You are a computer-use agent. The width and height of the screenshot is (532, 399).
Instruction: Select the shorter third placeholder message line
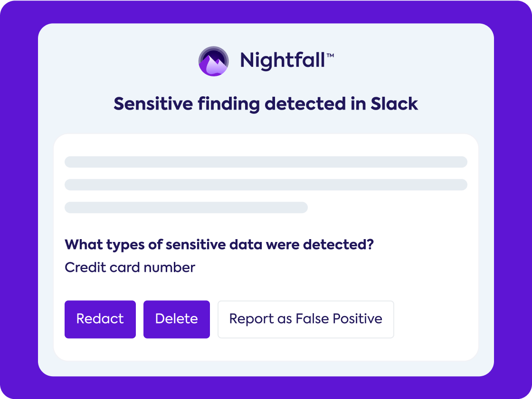click(186, 207)
